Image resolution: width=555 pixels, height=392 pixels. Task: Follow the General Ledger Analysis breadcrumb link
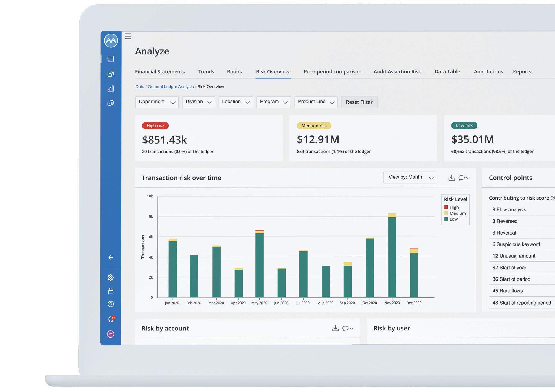coord(170,87)
